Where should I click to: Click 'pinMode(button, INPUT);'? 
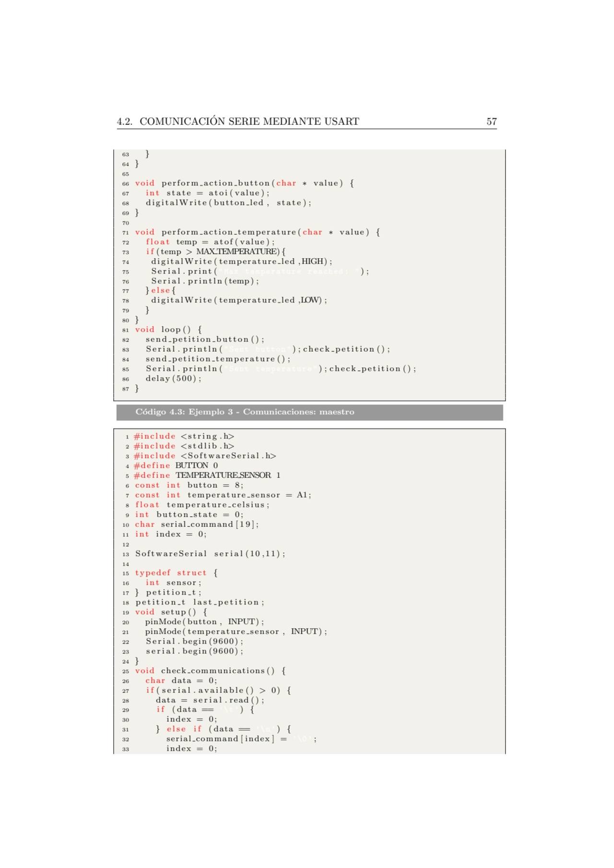[205, 622]
